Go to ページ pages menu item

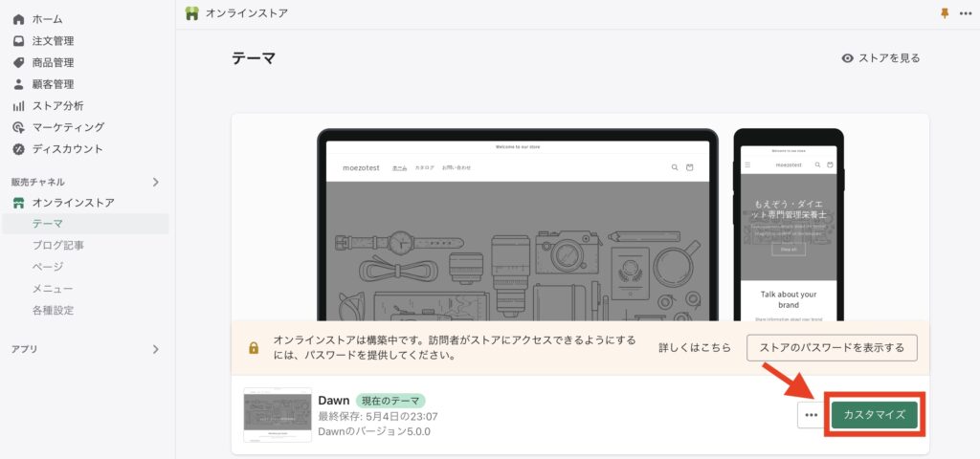click(48, 267)
